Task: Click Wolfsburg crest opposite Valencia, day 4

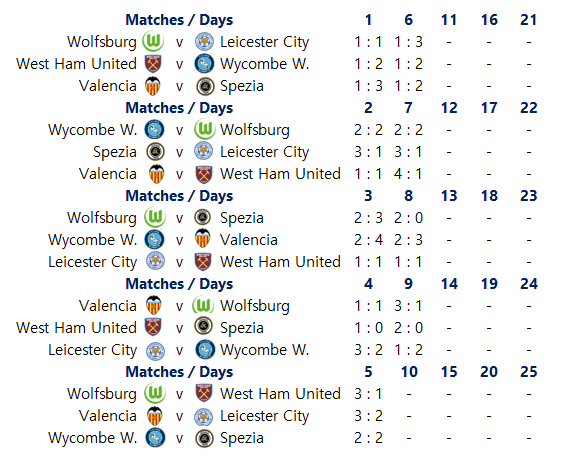Action: (x=203, y=306)
